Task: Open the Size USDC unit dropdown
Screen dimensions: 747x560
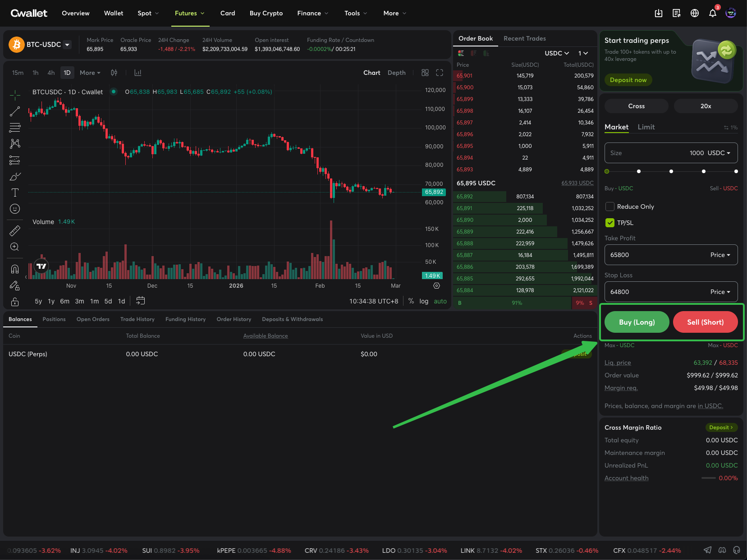Action: click(719, 153)
